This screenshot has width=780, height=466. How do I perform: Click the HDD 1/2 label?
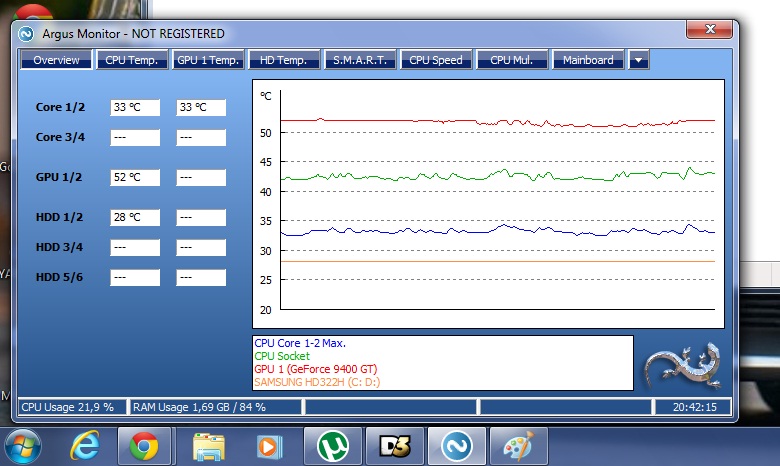59,217
